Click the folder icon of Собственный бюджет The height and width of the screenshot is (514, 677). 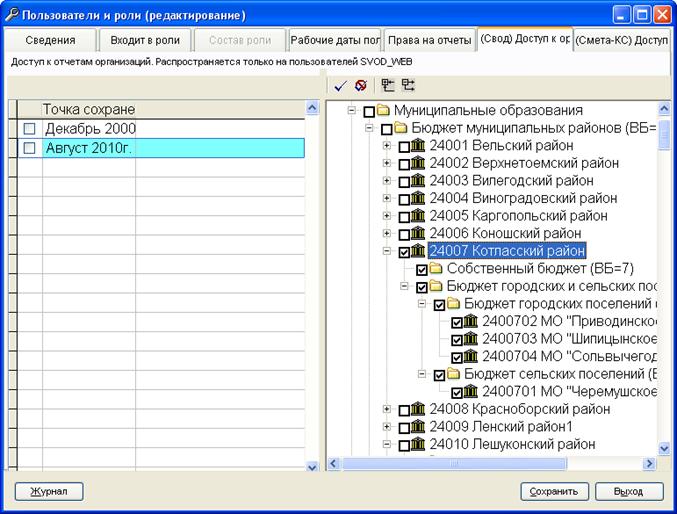coord(436,268)
